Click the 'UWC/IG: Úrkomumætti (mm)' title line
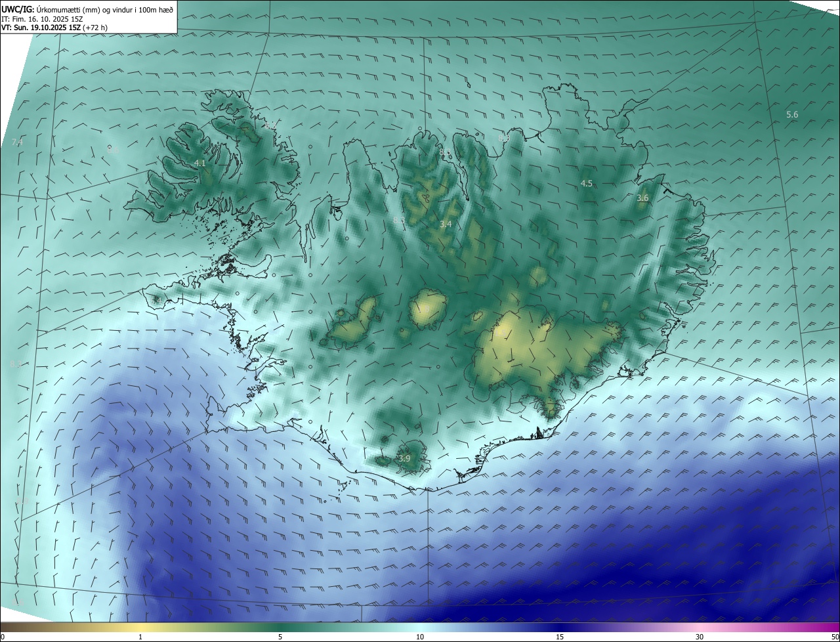Viewport: 840px width, 642px height. point(87,10)
